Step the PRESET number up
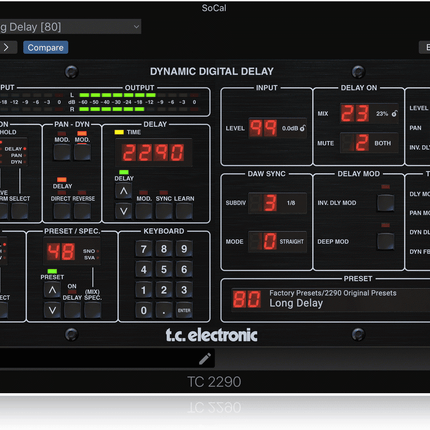 click(52, 291)
